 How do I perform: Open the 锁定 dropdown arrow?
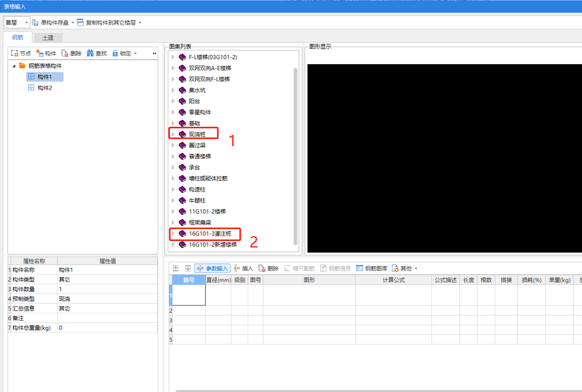(135, 53)
